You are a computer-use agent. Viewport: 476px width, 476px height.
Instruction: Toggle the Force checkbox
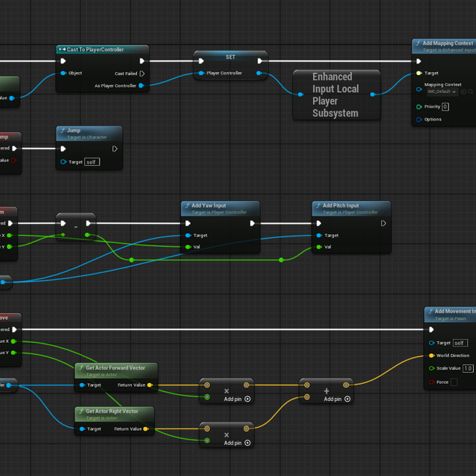454,382
